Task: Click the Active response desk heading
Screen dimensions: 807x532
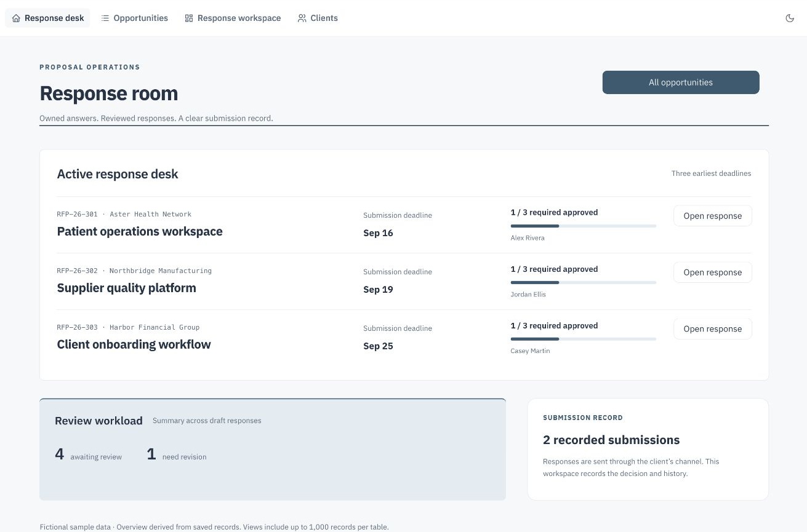Action: (118, 175)
